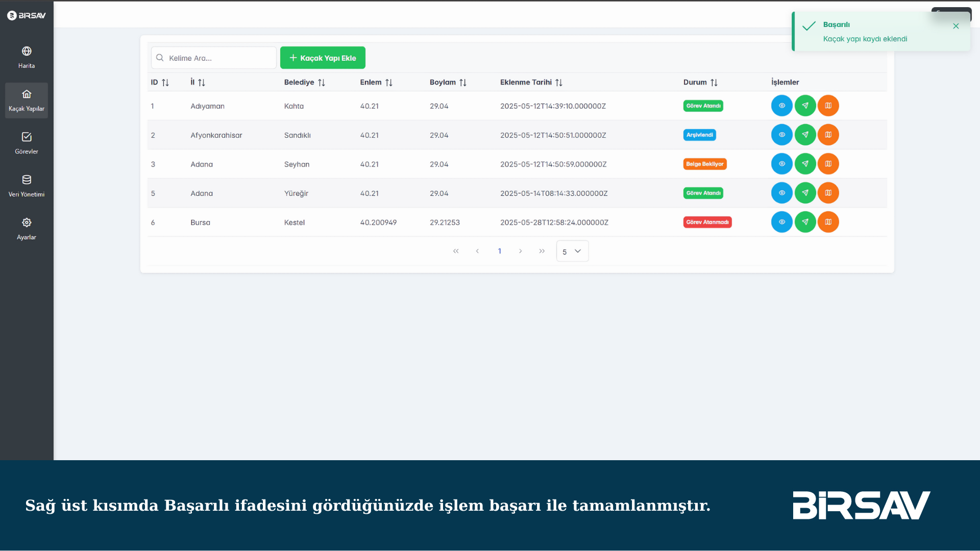Click the date 2025-05-14T08:14:33.000000Z
The height and width of the screenshot is (551, 980).
click(554, 193)
